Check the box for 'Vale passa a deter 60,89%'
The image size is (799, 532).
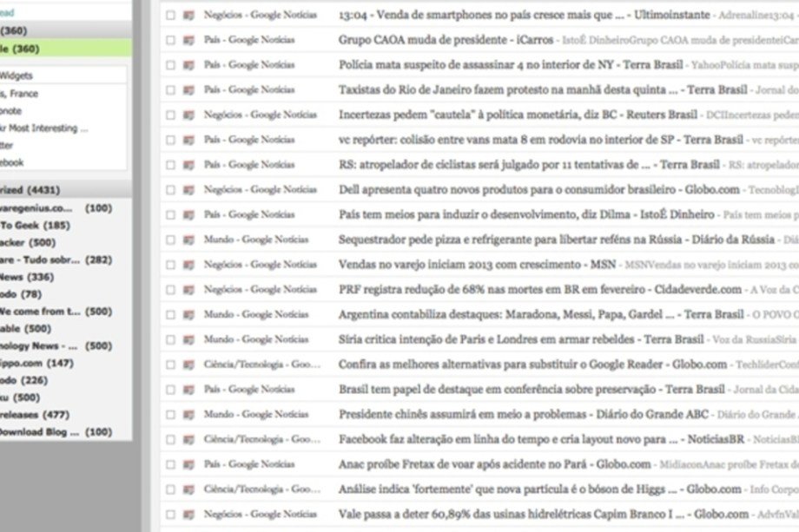171,514
